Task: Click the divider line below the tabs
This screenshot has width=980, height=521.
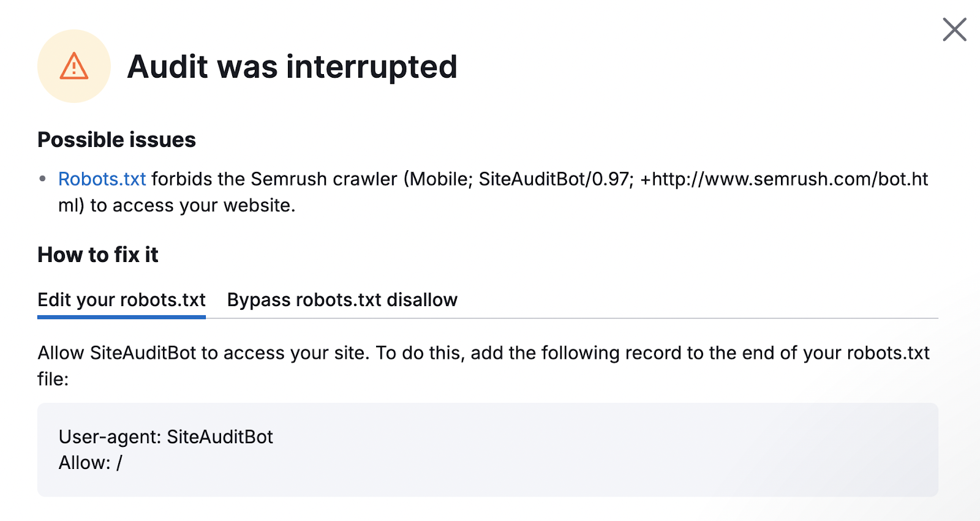Action: 576,318
